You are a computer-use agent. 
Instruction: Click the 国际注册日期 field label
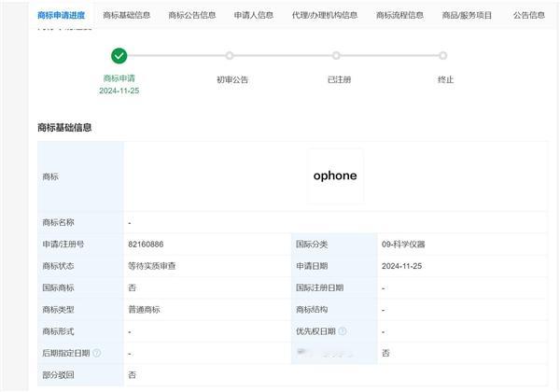click(x=319, y=287)
